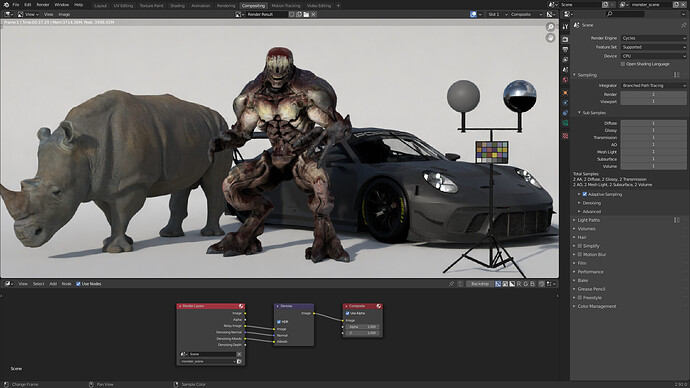Open the Tool properties tab icon
This screenshot has width=690, height=388.
point(565,27)
